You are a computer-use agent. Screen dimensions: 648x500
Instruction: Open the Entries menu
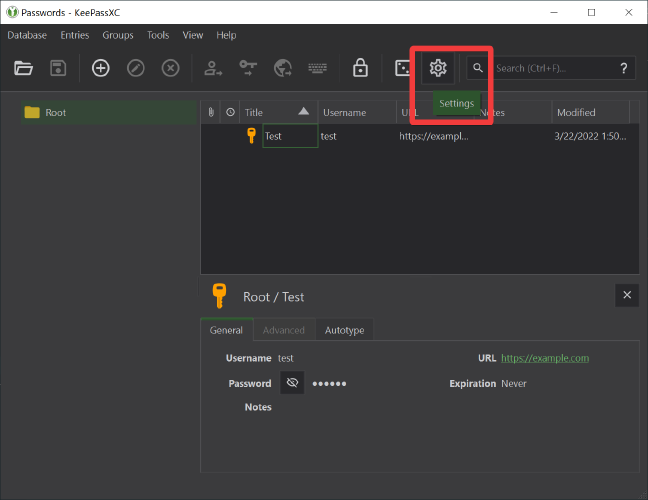point(74,35)
